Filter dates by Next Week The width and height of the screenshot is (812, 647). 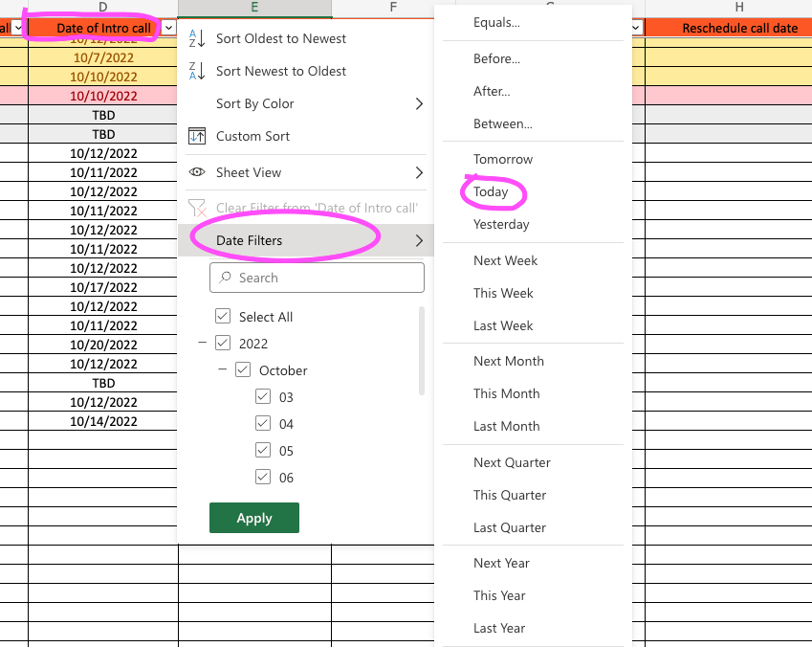pyautogui.click(x=534, y=260)
